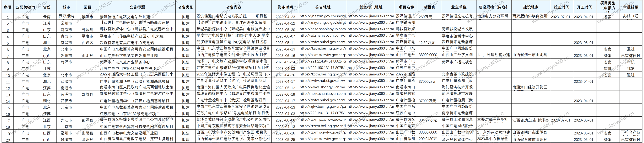
Task: Select the publish date '2023-06-07'
Action: tap(285, 36)
